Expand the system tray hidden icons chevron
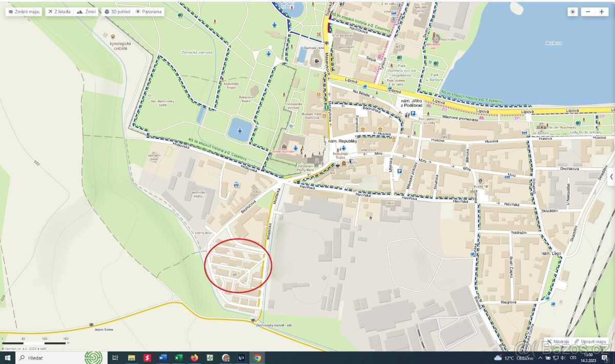Image resolution: width=615 pixels, height=364 pixels. click(x=541, y=358)
